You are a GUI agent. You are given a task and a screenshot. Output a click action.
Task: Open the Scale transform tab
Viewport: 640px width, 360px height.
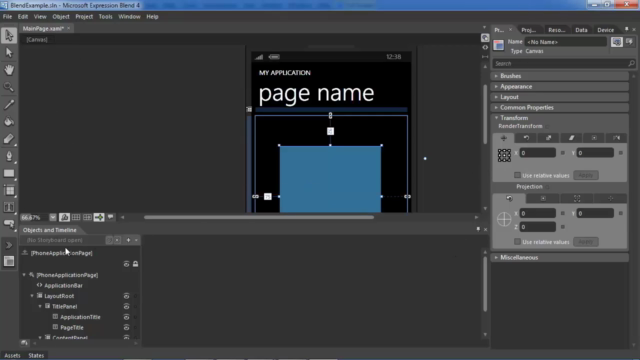click(549, 138)
